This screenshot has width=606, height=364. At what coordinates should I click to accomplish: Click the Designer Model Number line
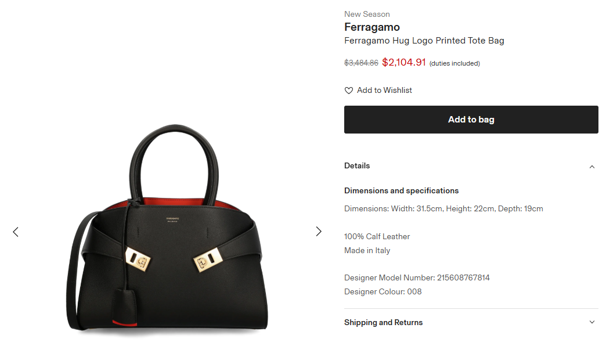pos(417,278)
